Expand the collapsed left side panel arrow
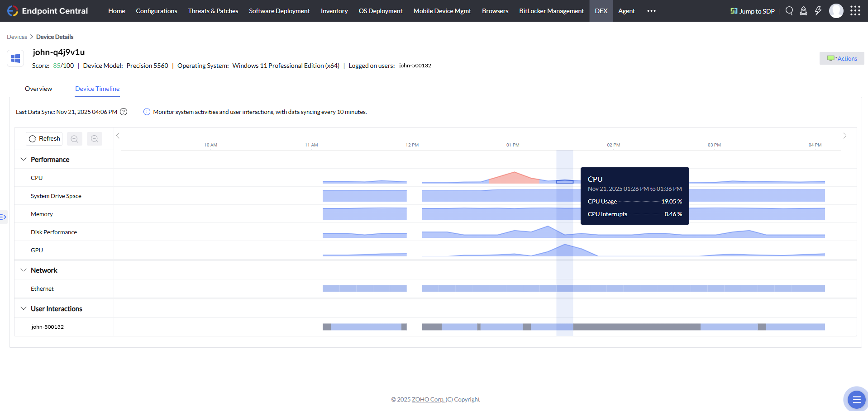The height and width of the screenshot is (411, 868). coord(4,217)
